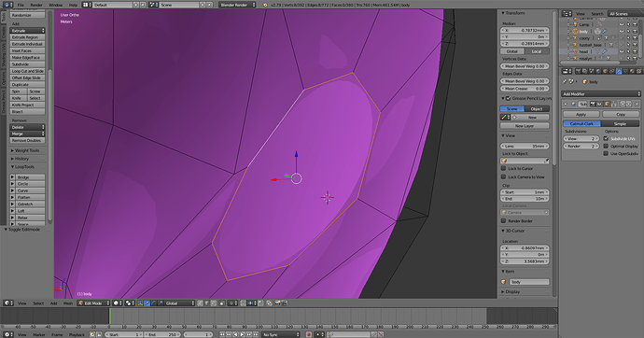Click the Inset Faces button

[x=27, y=50]
